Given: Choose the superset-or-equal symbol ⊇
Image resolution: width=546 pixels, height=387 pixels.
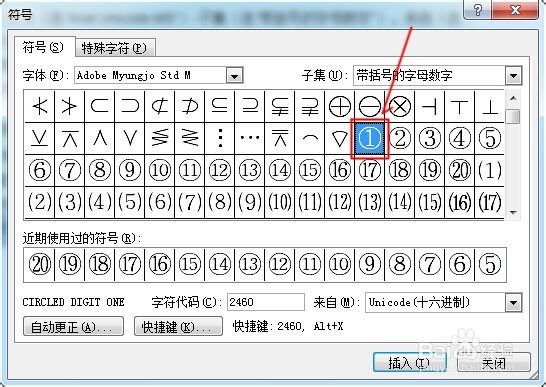Looking at the screenshot, I should tap(249, 106).
